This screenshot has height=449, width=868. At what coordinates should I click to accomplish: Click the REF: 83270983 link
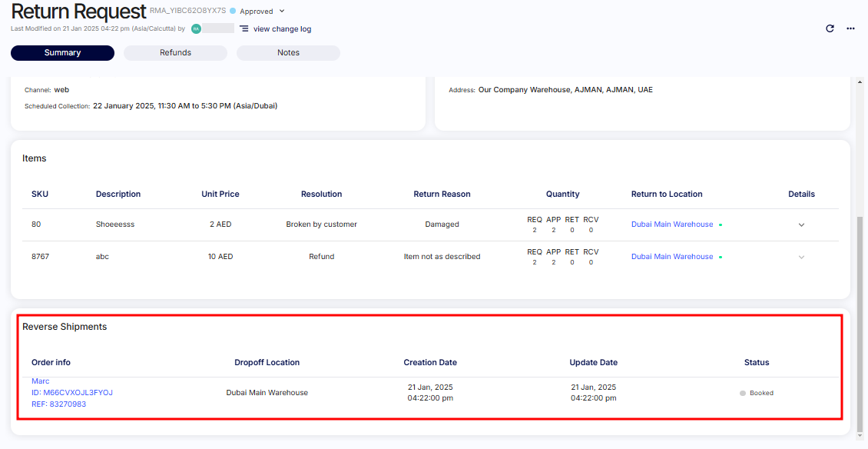point(58,404)
